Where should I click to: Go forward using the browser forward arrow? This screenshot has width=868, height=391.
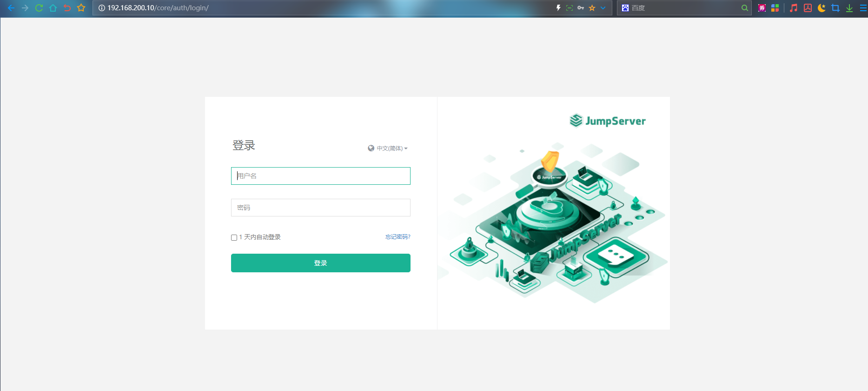pos(25,8)
